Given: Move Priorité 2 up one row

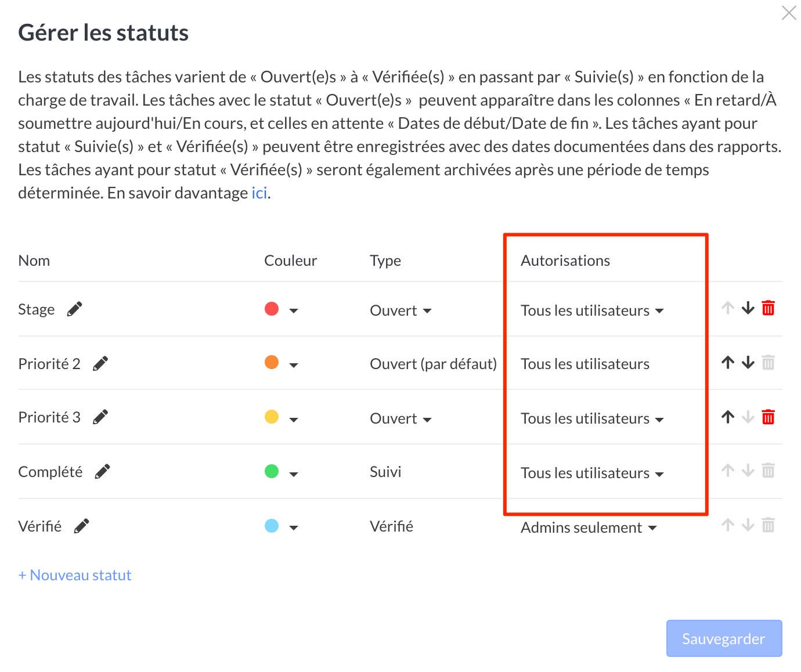Looking at the screenshot, I should pyautogui.click(x=728, y=363).
